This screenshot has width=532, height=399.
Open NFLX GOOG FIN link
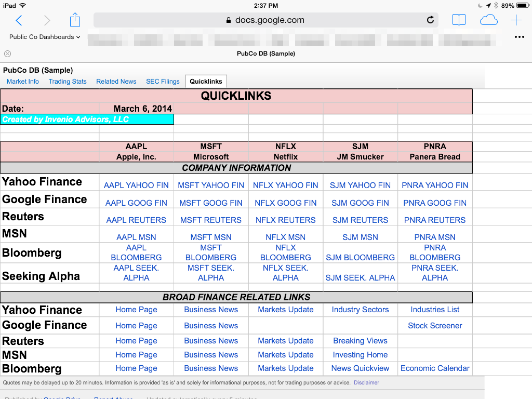click(285, 203)
